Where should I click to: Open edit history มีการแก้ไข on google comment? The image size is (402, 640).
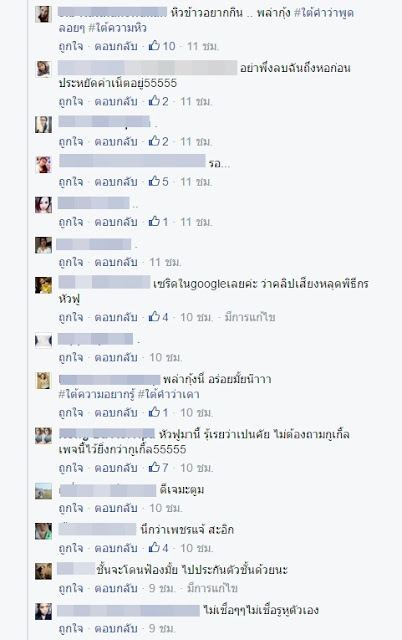click(x=250, y=317)
